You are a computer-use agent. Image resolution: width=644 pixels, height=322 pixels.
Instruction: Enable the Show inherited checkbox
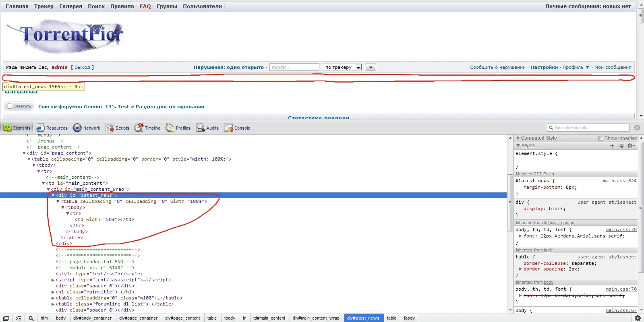(601, 138)
